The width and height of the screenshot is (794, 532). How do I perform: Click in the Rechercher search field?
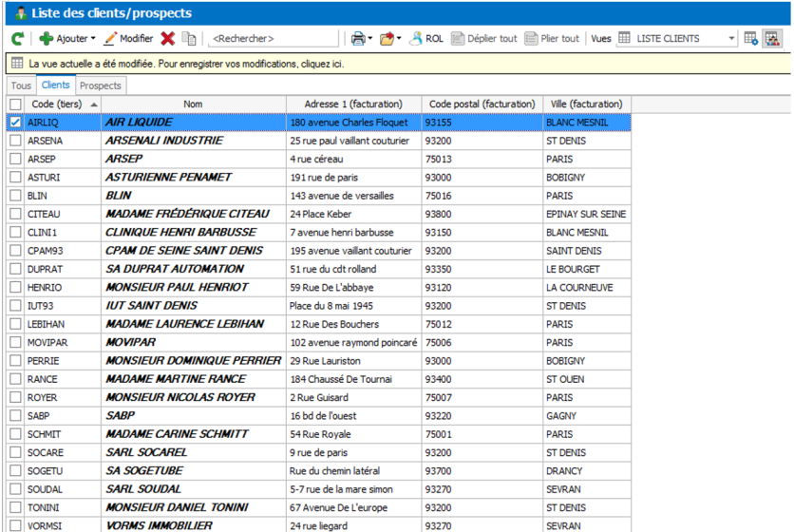274,39
